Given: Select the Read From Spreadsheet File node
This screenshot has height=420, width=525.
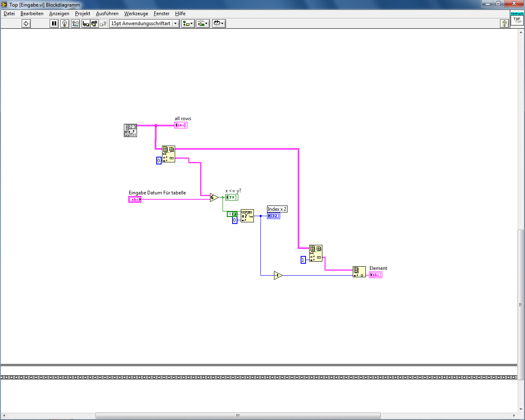Looking at the screenshot, I should pyautogui.click(x=130, y=130).
